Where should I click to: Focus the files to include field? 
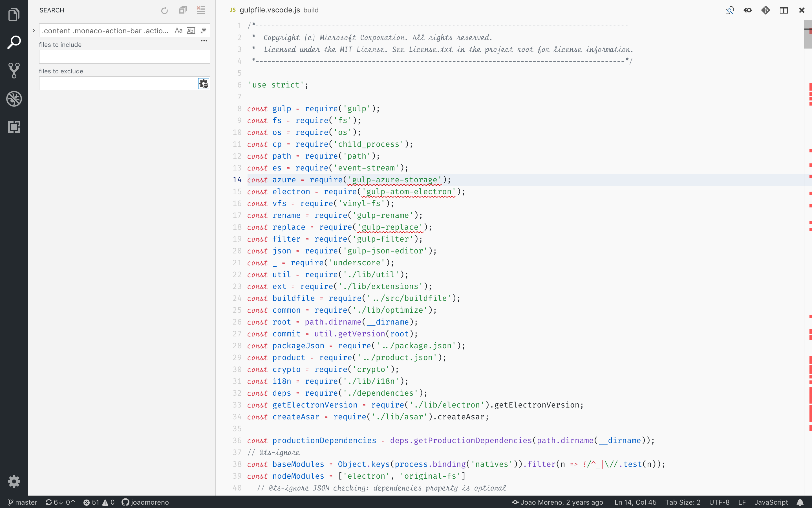coord(125,57)
